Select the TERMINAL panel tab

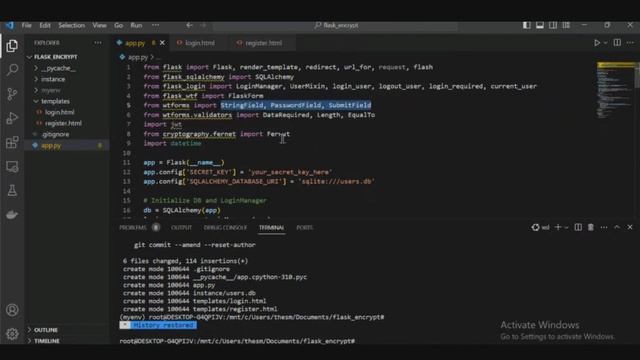pyautogui.click(x=271, y=227)
